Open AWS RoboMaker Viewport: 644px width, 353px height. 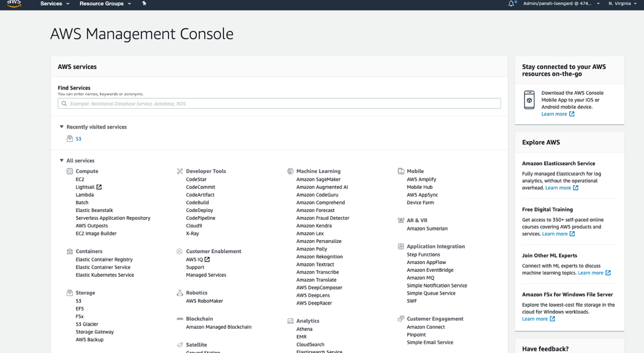tap(205, 301)
